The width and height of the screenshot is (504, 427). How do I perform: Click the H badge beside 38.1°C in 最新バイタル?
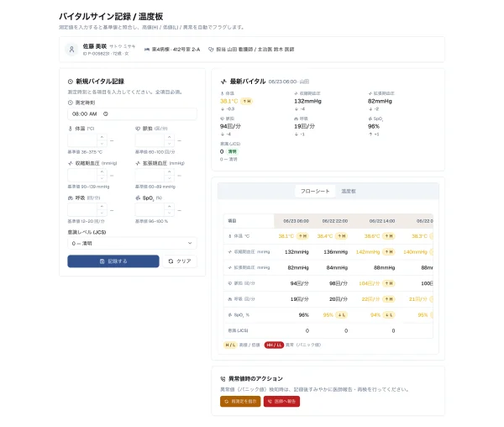[246, 101]
